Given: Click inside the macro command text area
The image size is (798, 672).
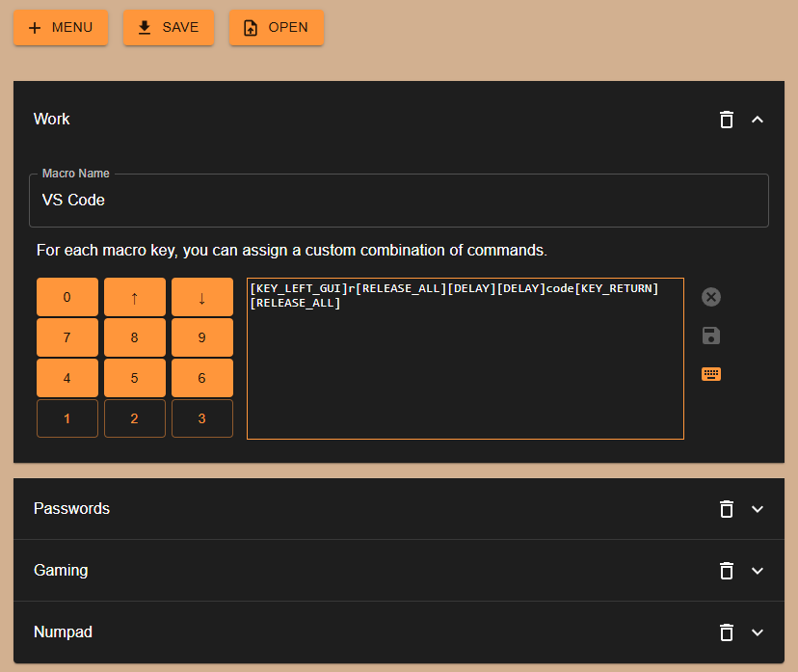Looking at the screenshot, I should (465, 376).
